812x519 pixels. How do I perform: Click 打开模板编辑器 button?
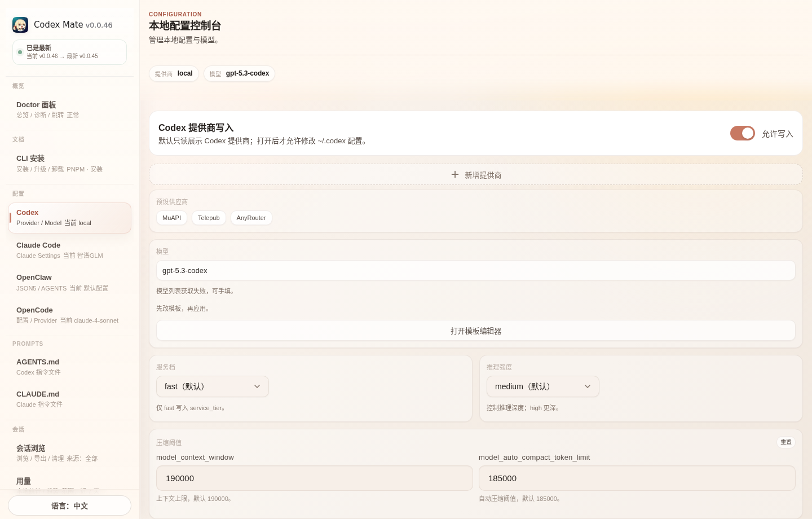click(476, 331)
